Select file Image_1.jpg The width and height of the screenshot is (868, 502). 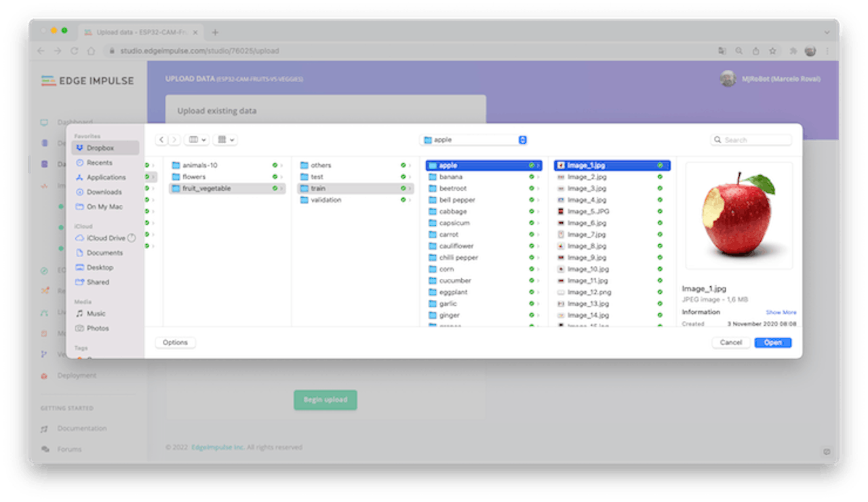612,166
